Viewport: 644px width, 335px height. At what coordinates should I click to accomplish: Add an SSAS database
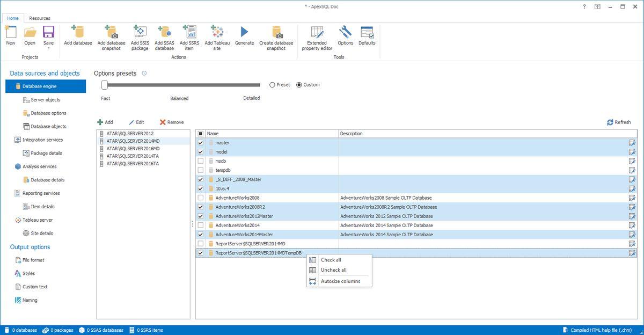[x=164, y=38]
